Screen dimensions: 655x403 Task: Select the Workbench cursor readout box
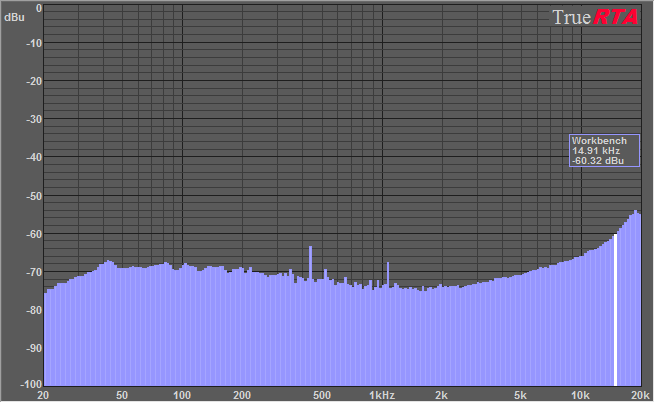point(604,151)
